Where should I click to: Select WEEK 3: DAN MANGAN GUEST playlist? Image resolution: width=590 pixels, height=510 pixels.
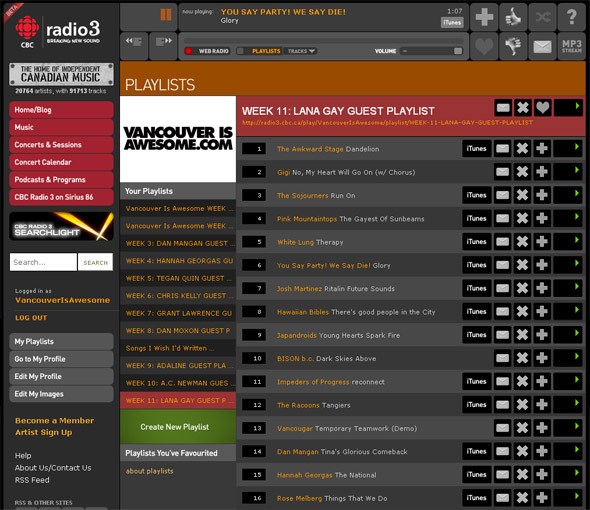pyautogui.click(x=178, y=243)
